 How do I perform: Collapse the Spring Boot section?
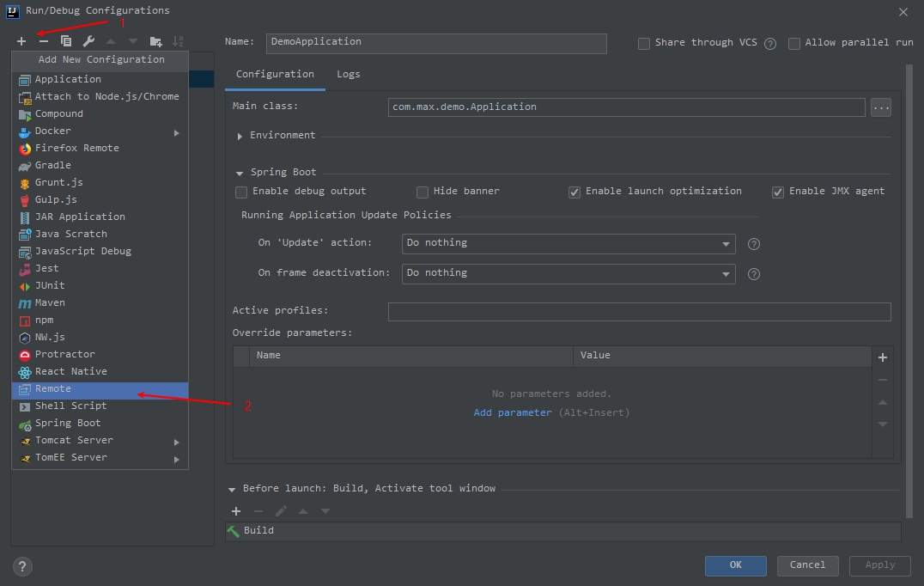coord(240,174)
